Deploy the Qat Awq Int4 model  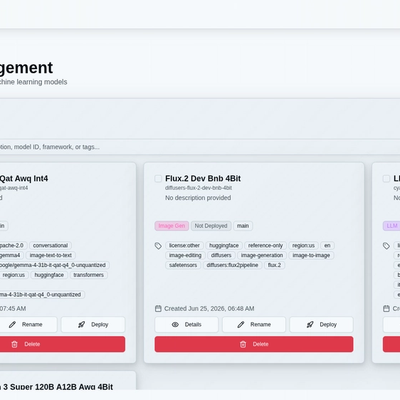click(x=93, y=324)
